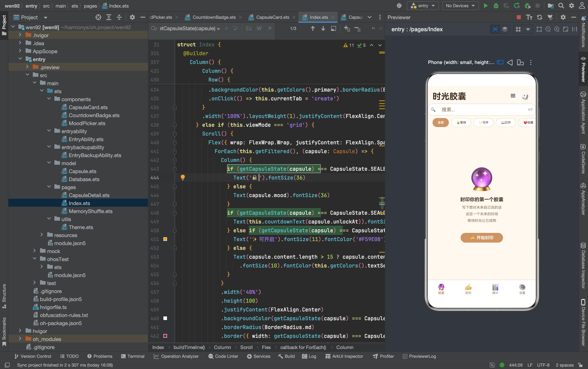Click the plug icon in the Previewer toolbar
The width and height of the screenshot is (588, 369).
pos(550,17)
